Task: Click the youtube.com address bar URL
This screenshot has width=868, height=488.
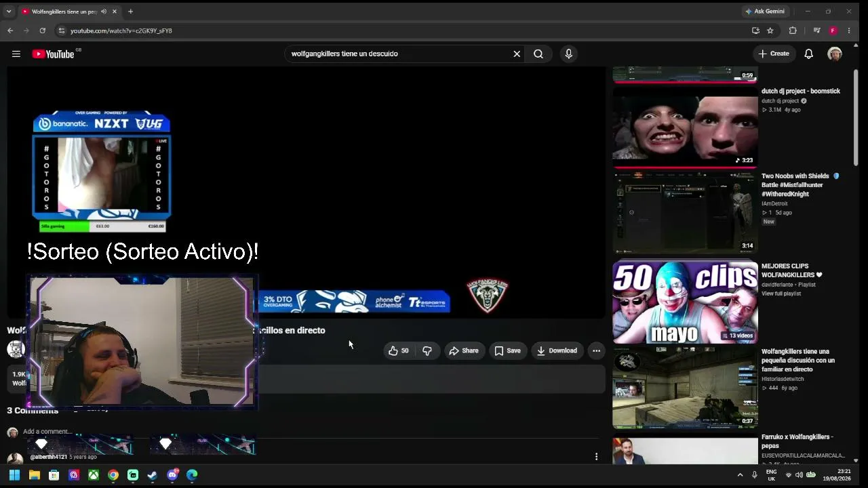Action: [x=121, y=30]
